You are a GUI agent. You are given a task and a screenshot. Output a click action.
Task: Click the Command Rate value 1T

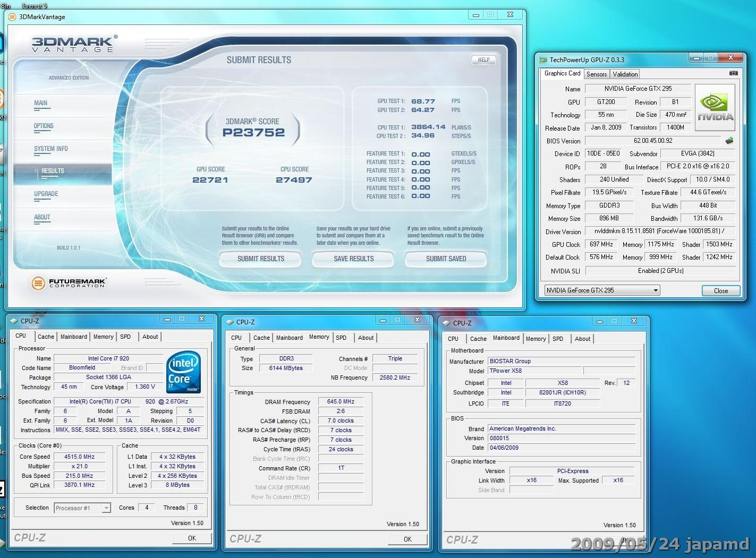click(341, 468)
